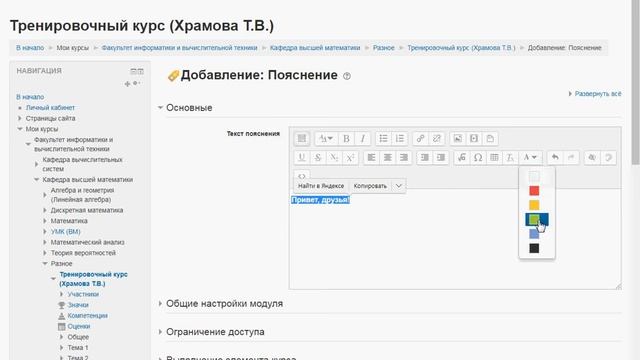Open Оценки in the course tree
640x360 pixels.
pos(79,326)
